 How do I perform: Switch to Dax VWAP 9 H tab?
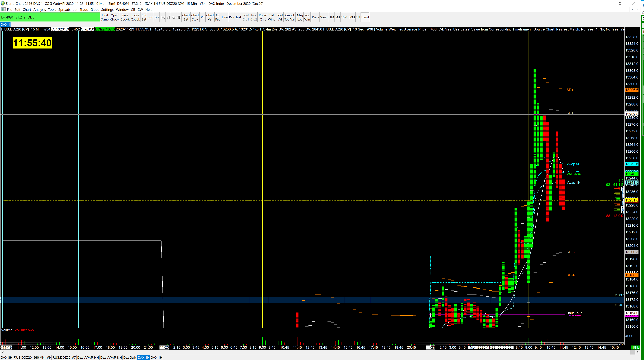click(x=88, y=357)
